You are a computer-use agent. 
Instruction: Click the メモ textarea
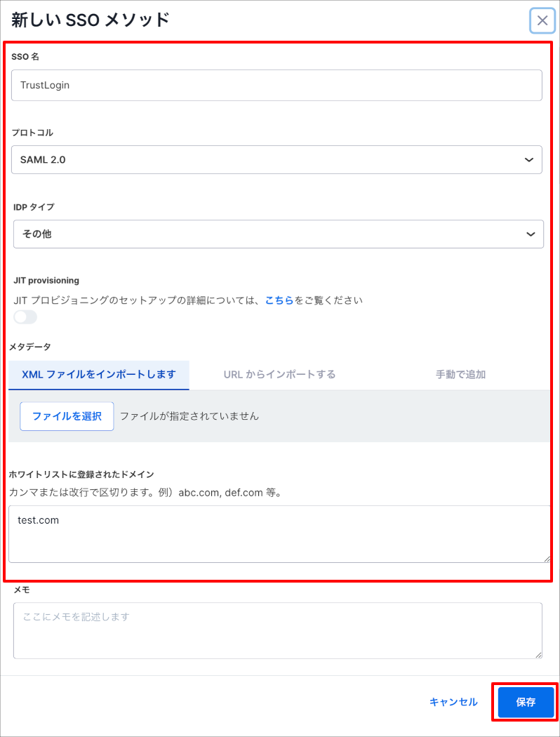(278, 631)
